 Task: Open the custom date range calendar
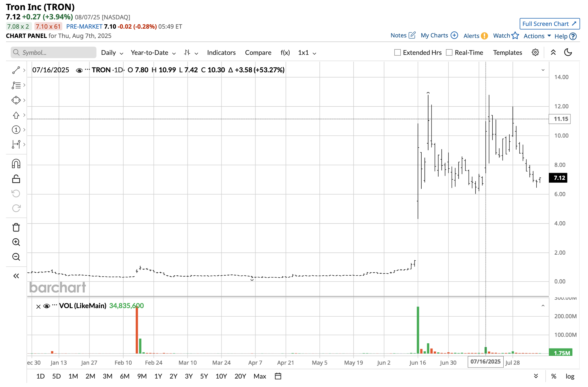278,376
